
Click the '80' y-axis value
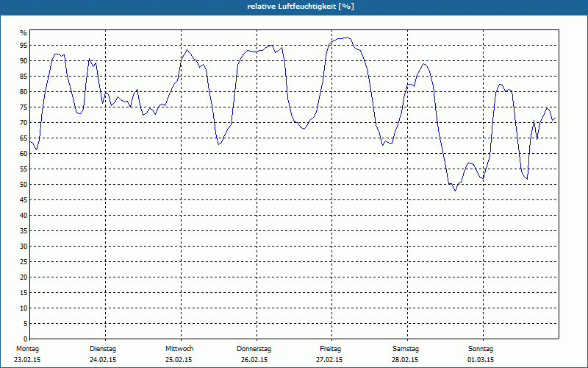pyautogui.click(x=24, y=91)
